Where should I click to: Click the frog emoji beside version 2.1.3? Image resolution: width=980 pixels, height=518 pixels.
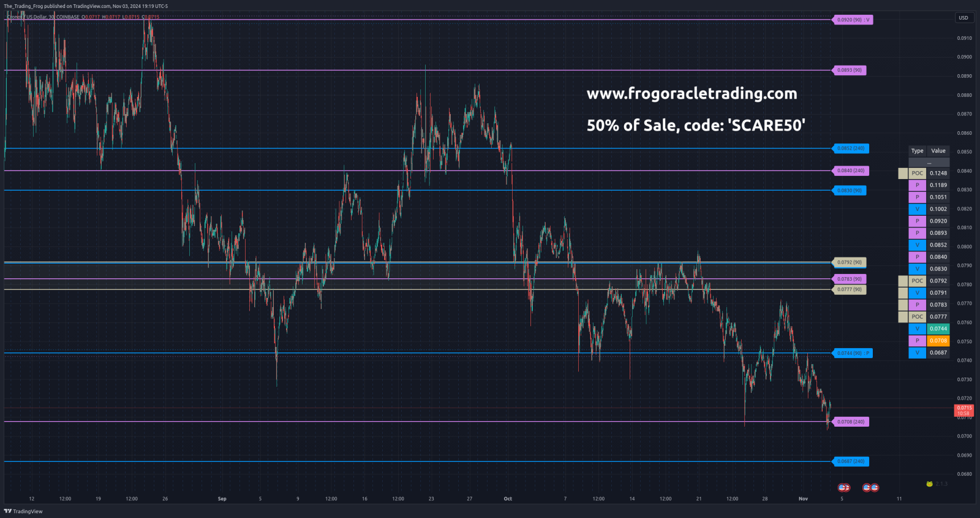pos(929,484)
